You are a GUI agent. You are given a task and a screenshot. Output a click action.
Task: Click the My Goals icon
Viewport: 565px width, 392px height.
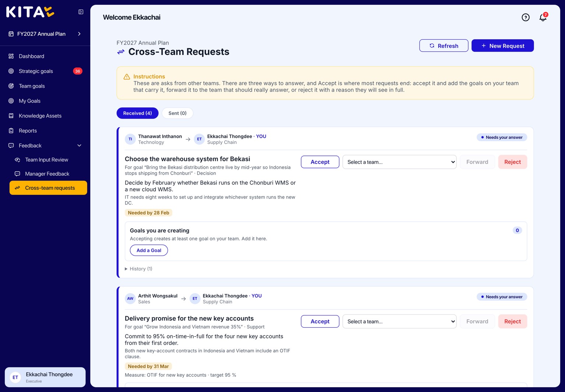click(11, 101)
